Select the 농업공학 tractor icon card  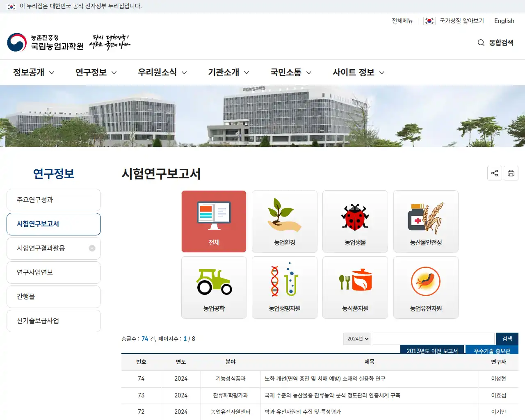[214, 288]
